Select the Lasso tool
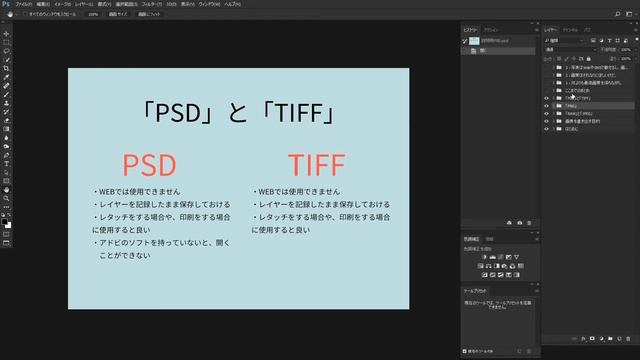This screenshot has height=360, width=640. point(6,51)
